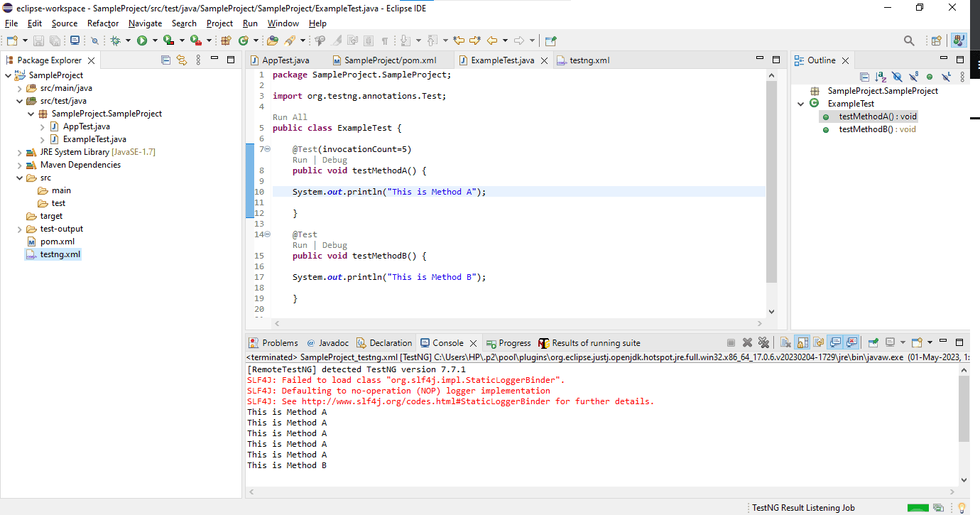Click Remove All Terminated Launches icon
The height and width of the screenshot is (515, 980).
tap(763, 342)
